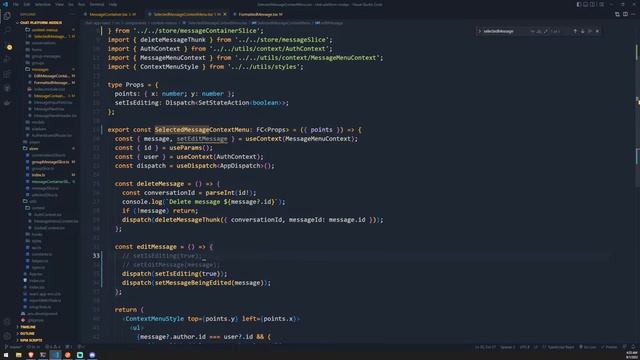Open index.ts in the store folder
This screenshot has height=360, width=640.
click(38, 175)
